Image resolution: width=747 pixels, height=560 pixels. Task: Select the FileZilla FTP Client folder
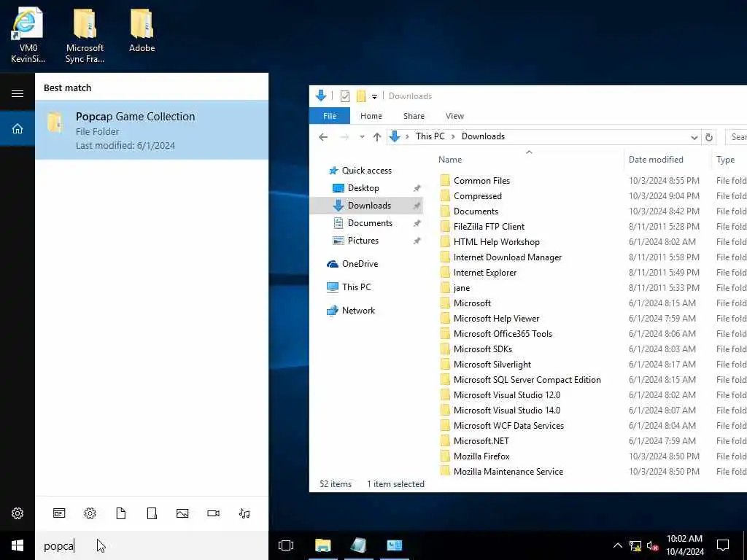489,227
